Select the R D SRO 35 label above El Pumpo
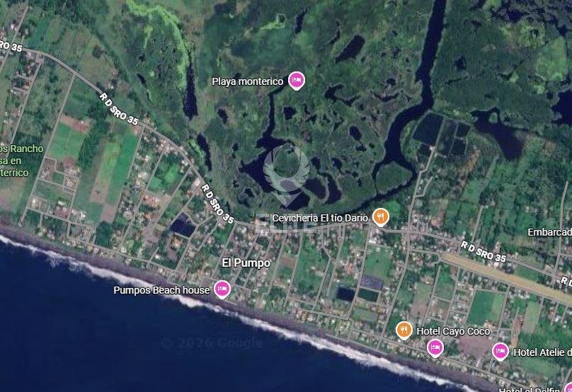572x392 pixels. click(x=217, y=204)
